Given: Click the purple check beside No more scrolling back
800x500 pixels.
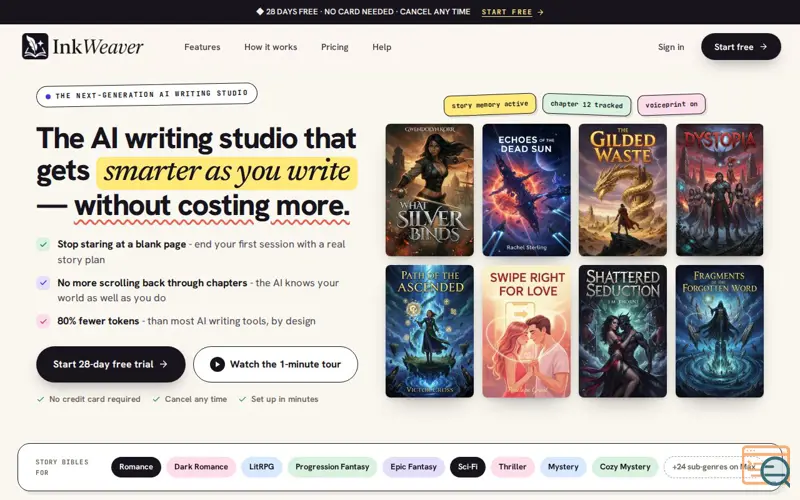Looking at the screenshot, I should tap(43, 283).
